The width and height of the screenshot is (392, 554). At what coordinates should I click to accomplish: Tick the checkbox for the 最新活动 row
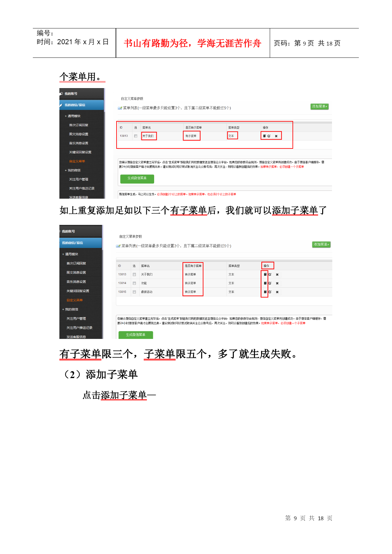[134, 292]
